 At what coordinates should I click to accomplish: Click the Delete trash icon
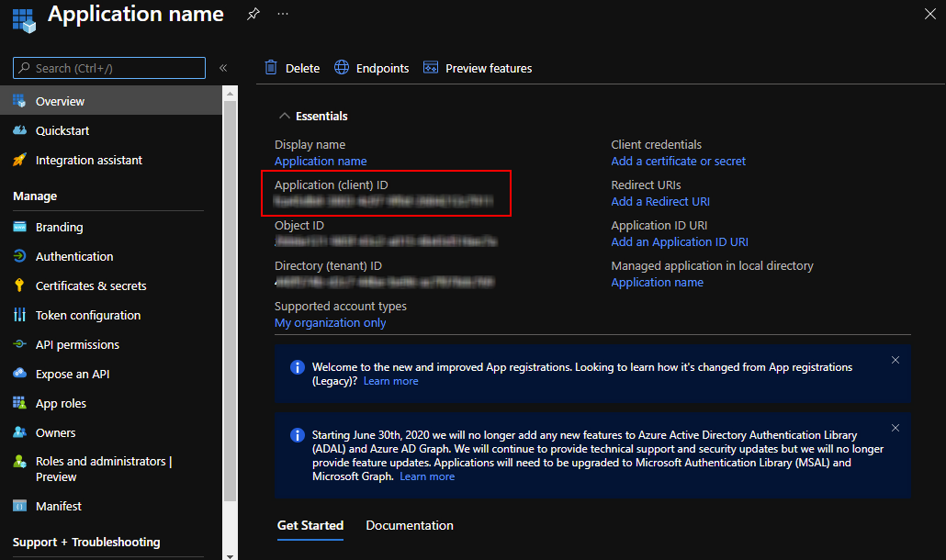[271, 68]
